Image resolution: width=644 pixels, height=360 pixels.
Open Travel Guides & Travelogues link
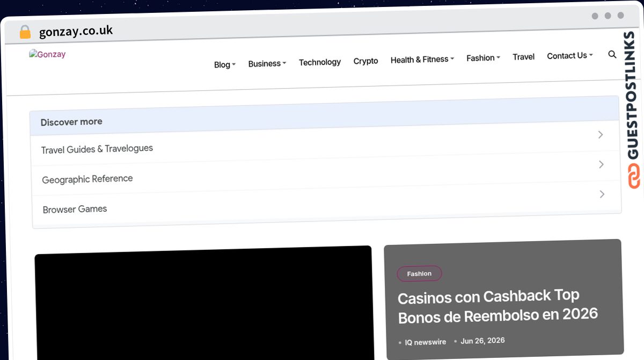[x=97, y=149]
